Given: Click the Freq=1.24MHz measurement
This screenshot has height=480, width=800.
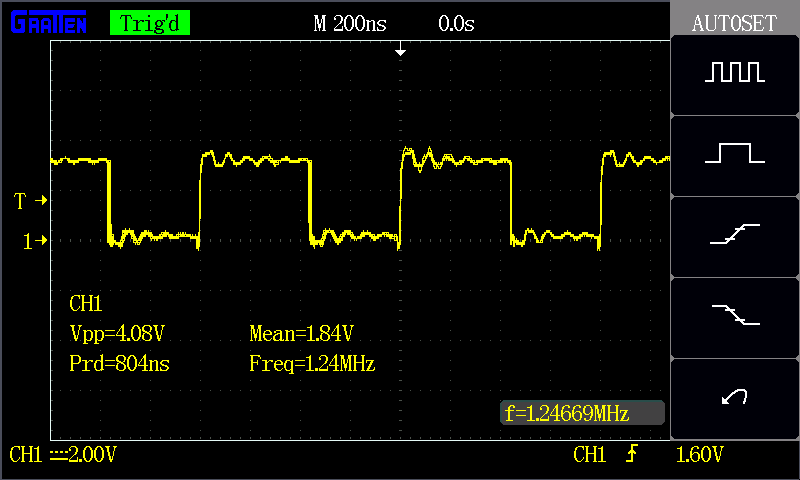Looking at the screenshot, I should click(311, 364).
